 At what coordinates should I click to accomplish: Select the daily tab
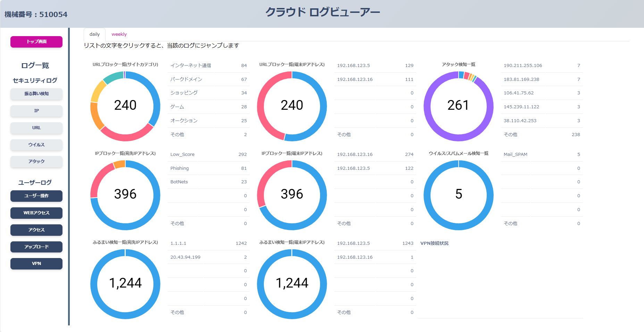[94, 34]
